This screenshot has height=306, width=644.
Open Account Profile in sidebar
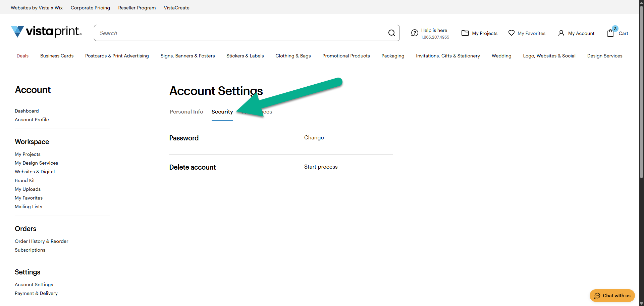[x=32, y=120]
